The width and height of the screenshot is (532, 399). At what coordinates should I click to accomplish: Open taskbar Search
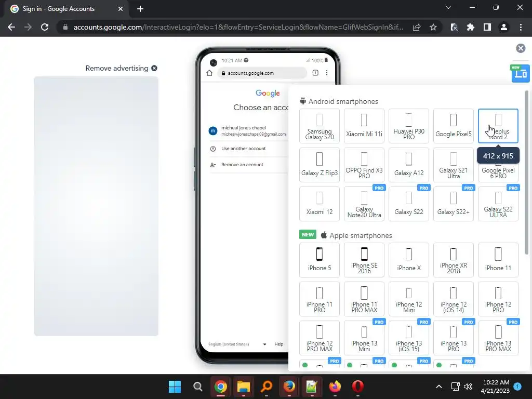coord(197,387)
